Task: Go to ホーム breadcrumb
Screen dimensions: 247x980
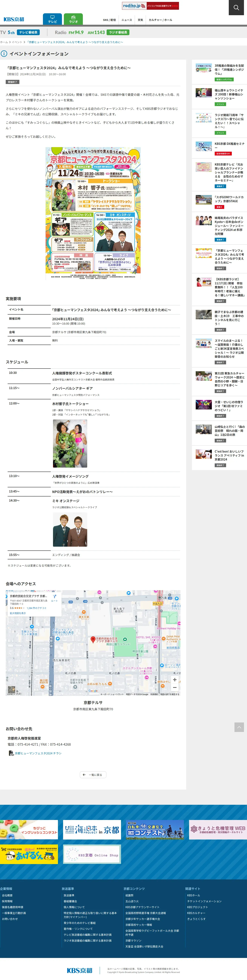Action: (x=4, y=42)
